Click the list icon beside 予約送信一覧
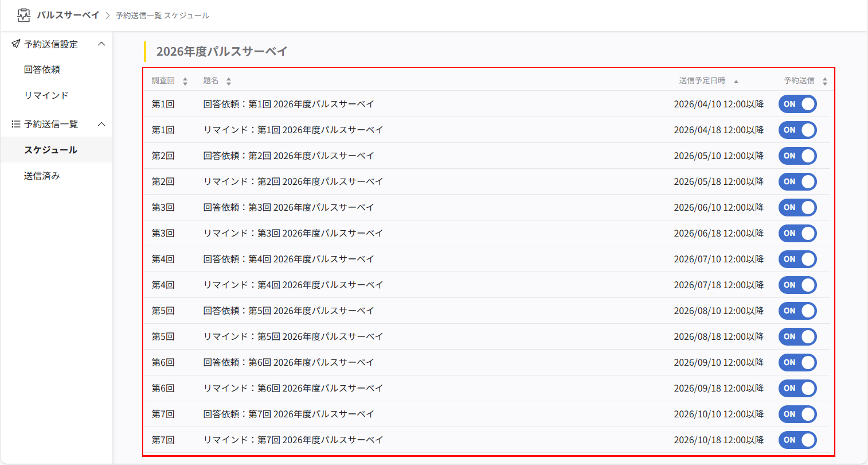 pyautogui.click(x=16, y=124)
